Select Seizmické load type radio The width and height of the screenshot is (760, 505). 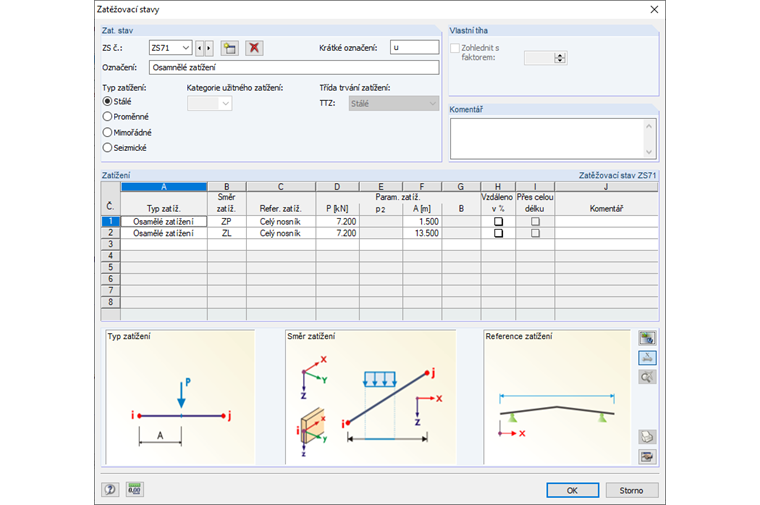point(107,148)
